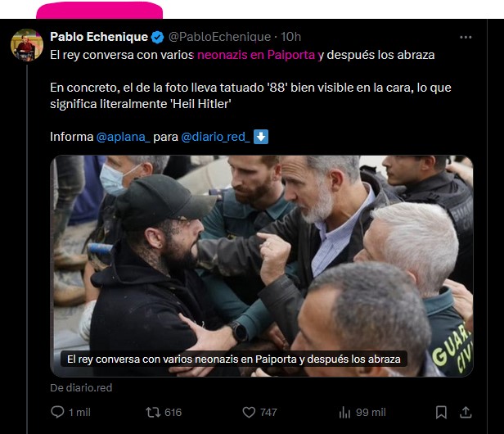Image resolution: width=504 pixels, height=434 pixels.
Task: Open the @aplana_ mention
Action: coord(123,137)
